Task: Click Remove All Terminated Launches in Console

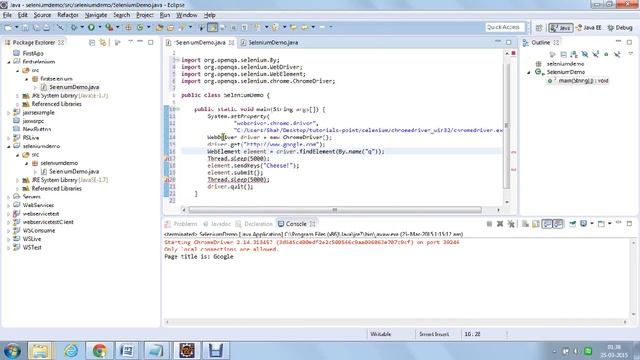Action: [x=511, y=224]
